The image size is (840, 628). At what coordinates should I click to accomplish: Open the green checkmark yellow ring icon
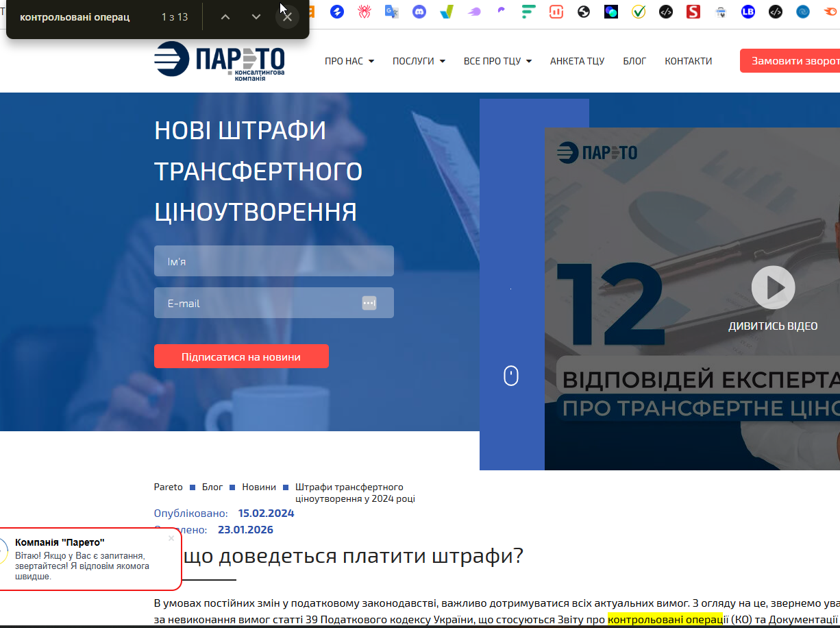[639, 12]
